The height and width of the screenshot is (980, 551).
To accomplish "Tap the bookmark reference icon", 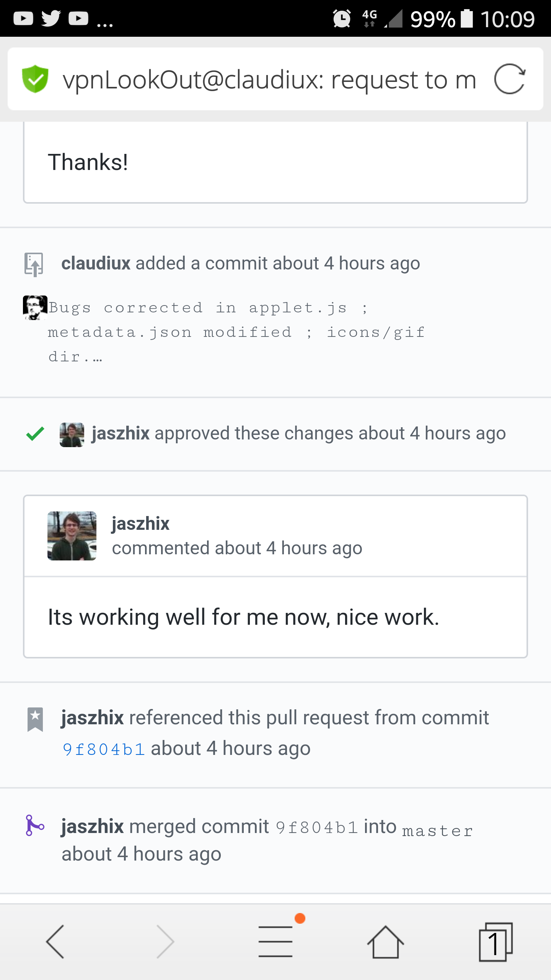I will (35, 719).
